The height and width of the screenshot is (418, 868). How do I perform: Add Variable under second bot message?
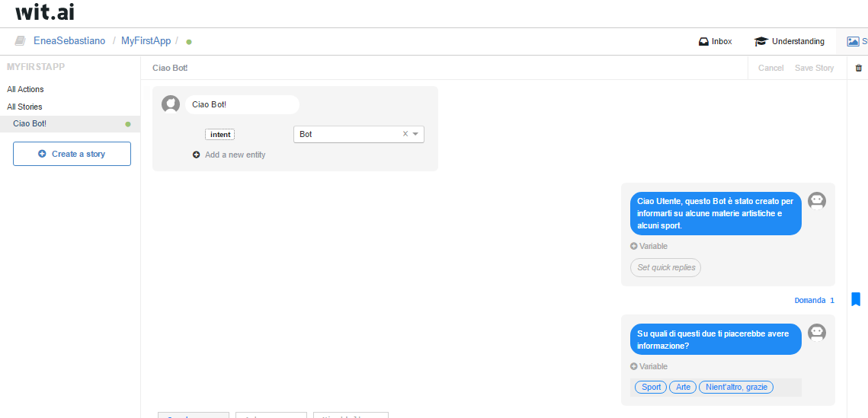649,366
